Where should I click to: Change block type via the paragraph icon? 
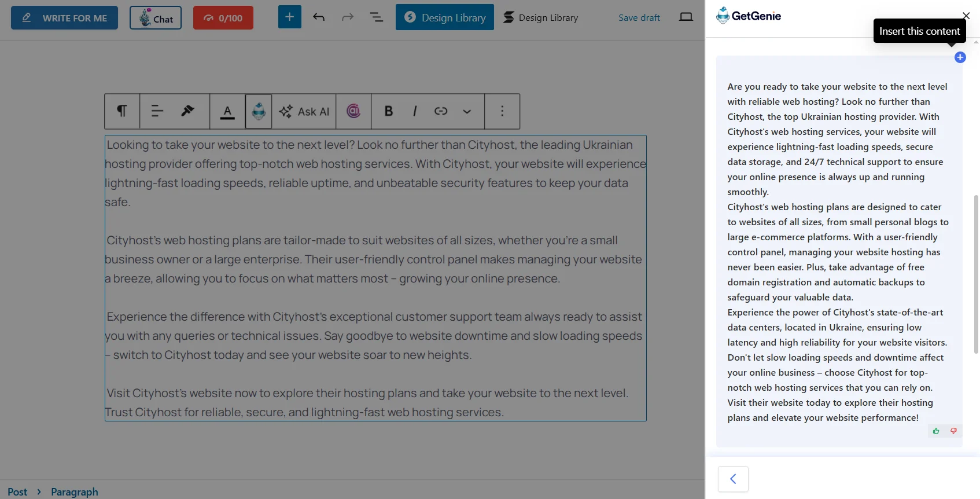[x=122, y=111]
